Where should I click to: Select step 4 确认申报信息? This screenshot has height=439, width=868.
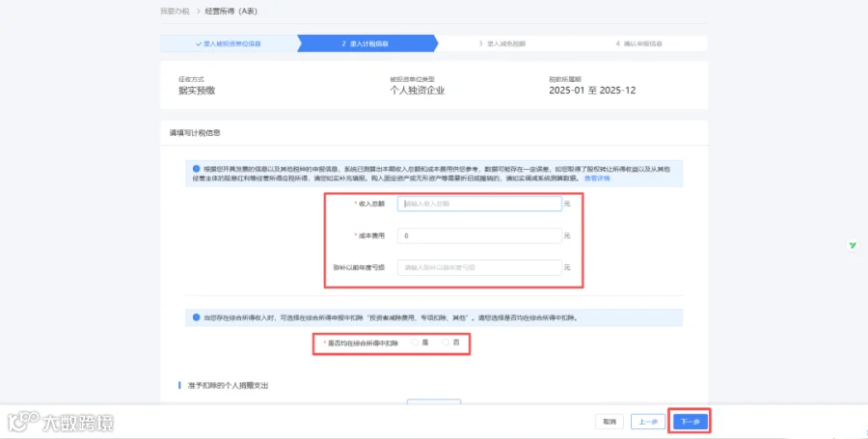pos(638,43)
